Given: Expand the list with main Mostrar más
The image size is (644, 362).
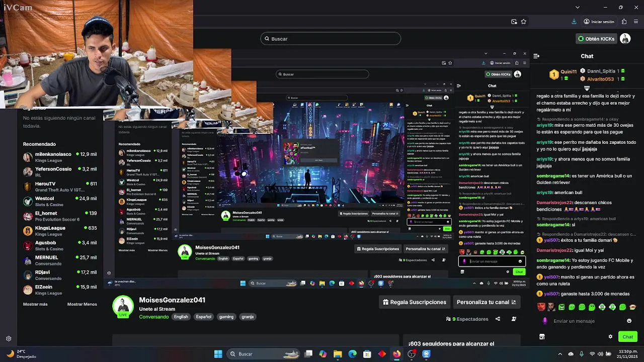Looking at the screenshot, I should click(35, 304).
